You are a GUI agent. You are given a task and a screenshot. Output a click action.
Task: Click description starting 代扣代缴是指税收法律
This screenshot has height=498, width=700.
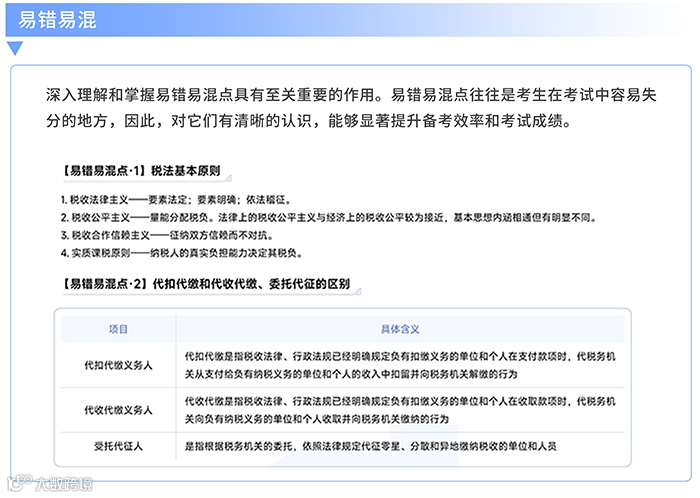click(x=400, y=365)
